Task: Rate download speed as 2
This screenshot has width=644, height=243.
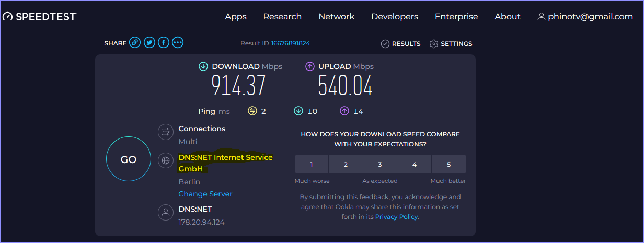Action: tap(346, 164)
